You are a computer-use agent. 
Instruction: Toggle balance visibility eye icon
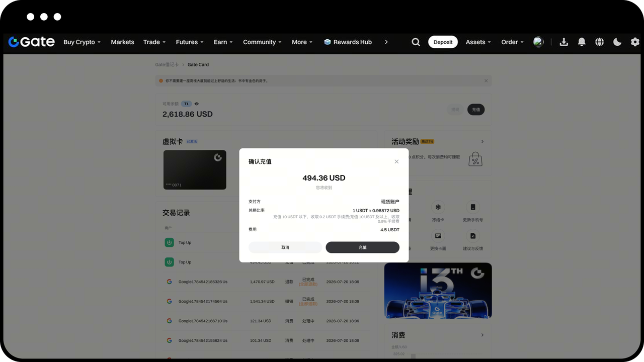point(197,104)
